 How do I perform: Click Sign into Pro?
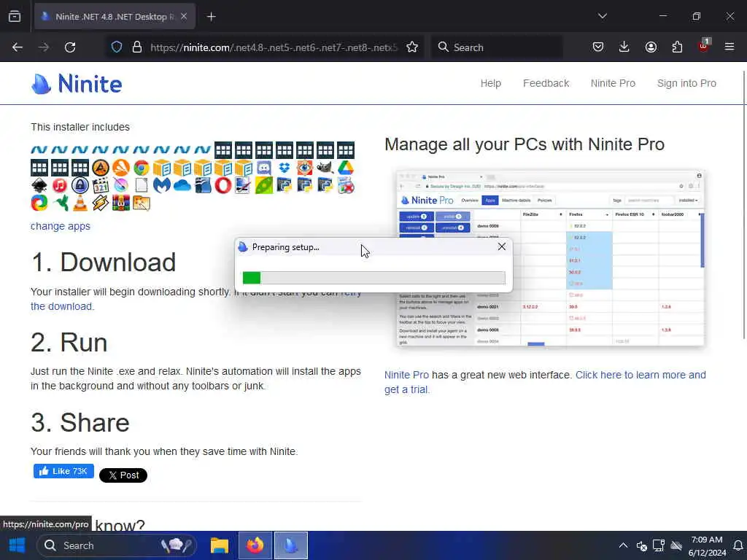pos(686,83)
